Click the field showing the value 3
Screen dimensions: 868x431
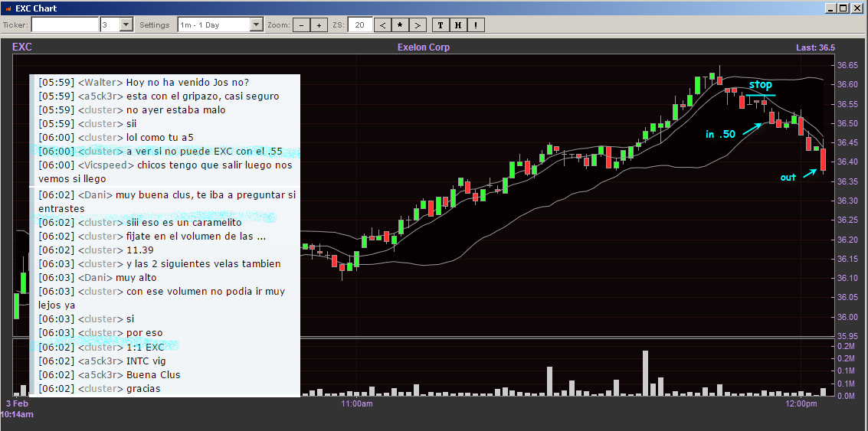coord(110,25)
